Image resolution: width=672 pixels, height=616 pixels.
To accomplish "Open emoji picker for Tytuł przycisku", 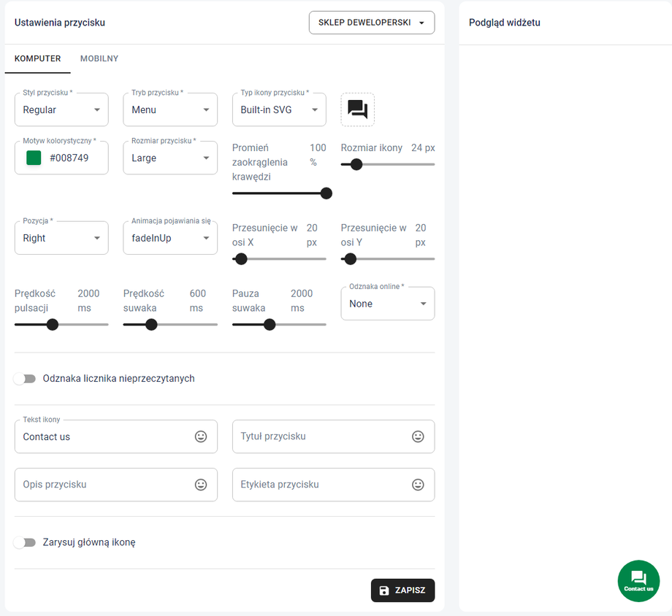I will coord(418,436).
